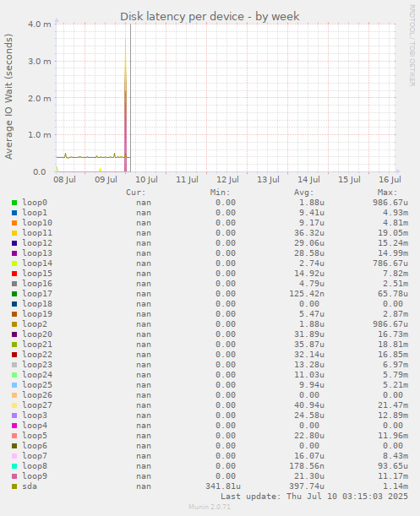This screenshot has height=516, width=420.
Task: Select the loop26 legend label
Action: click(37, 395)
